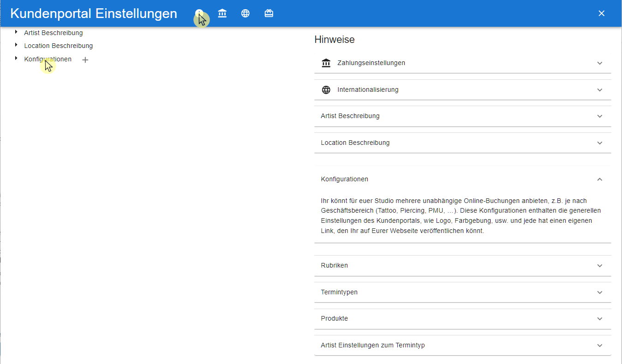This screenshot has height=364, width=622.
Task: Select Konfigurationen in the tree
Action: pos(48,59)
